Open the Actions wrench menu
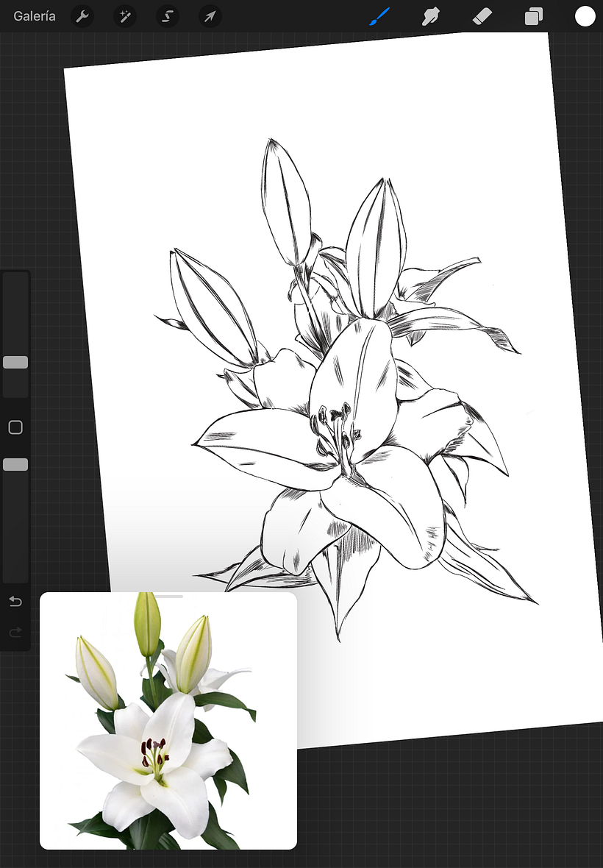Viewport: 603px width, 868px height. click(x=82, y=16)
